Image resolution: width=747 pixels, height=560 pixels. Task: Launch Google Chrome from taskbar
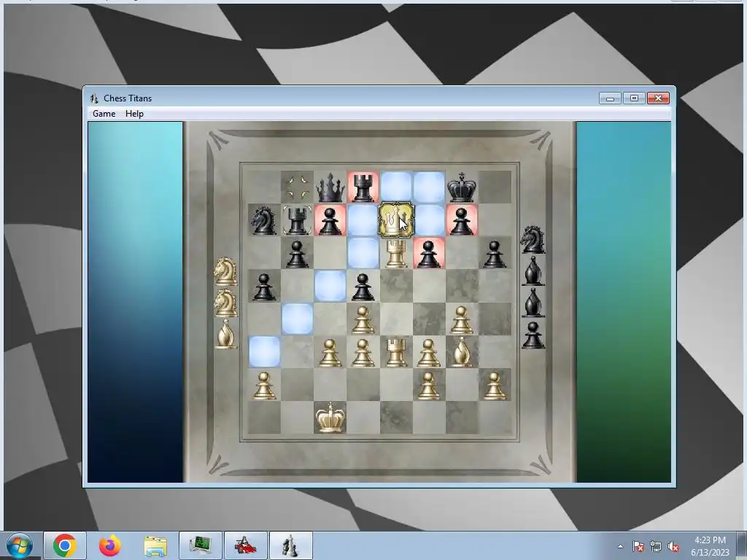(x=65, y=545)
